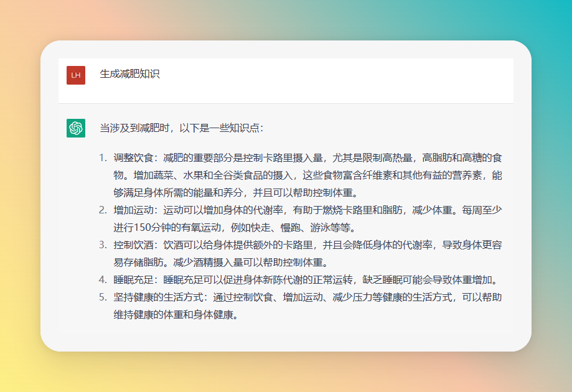Click the red LH user avatar

pyautogui.click(x=75, y=75)
